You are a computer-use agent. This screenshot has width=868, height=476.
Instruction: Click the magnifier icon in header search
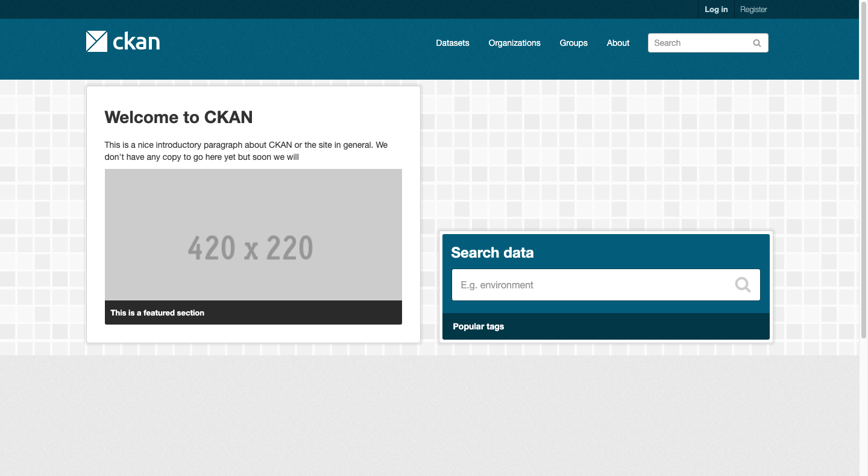point(756,43)
